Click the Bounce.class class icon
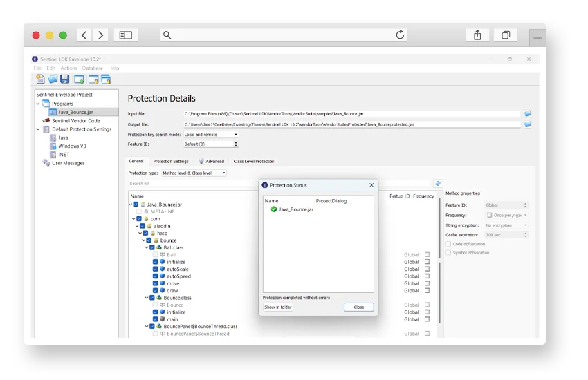Image resolution: width=588 pixels, height=380 pixels. (x=159, y=298)
